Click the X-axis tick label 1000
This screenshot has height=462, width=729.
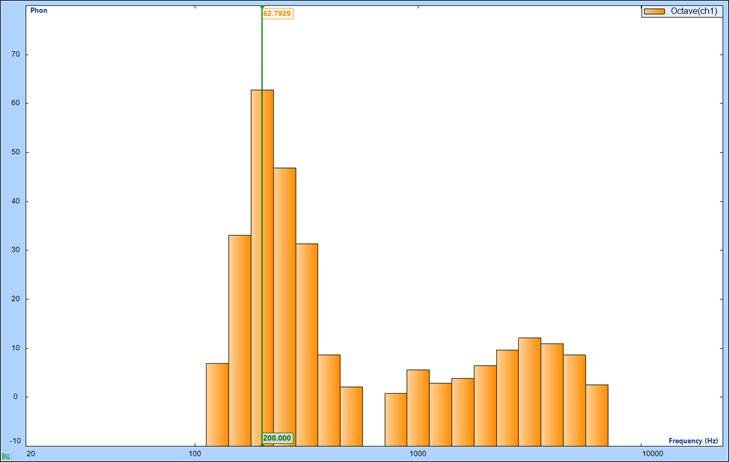pos(418,454)
